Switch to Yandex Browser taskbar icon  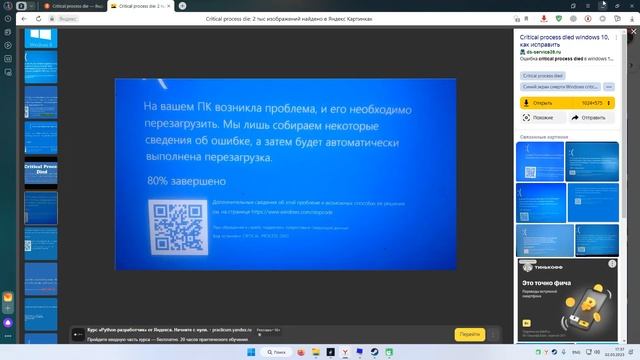[345, 352]
